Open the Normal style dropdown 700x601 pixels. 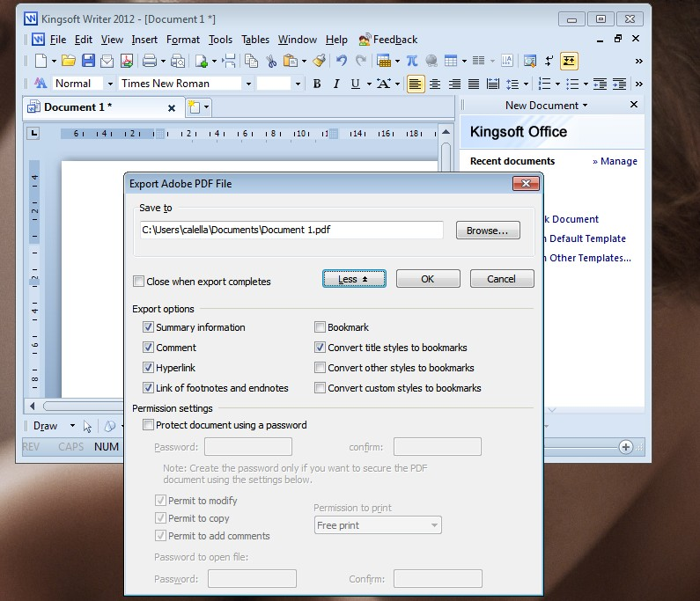(x=110, y=84)
